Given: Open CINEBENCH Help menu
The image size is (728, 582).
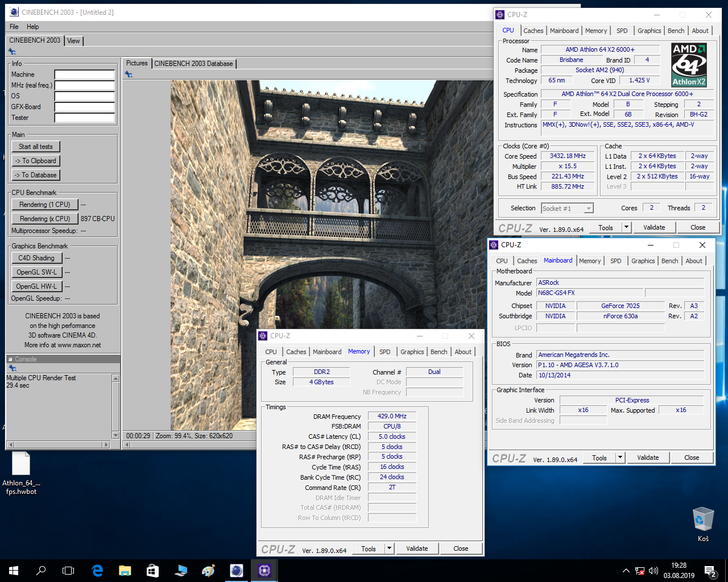Looking at the screenshot, I should 33,27.
